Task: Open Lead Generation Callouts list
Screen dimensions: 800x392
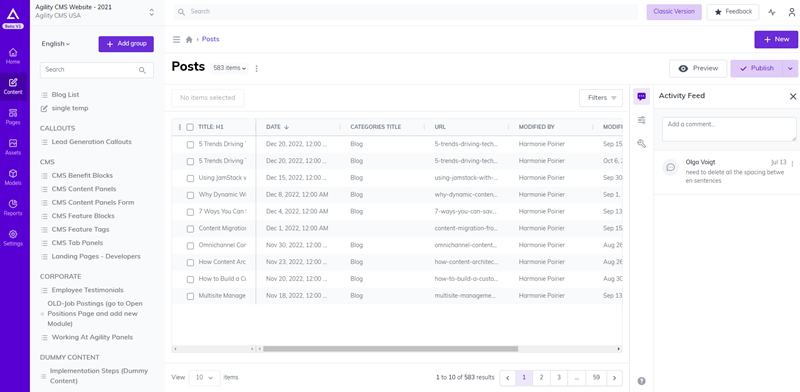Action: [x=91, y=142]
